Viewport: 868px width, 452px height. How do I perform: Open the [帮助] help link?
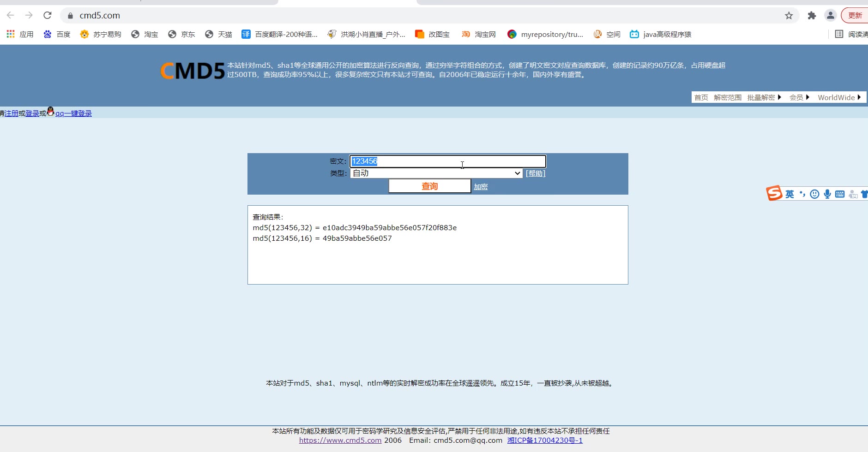[536, 173]
